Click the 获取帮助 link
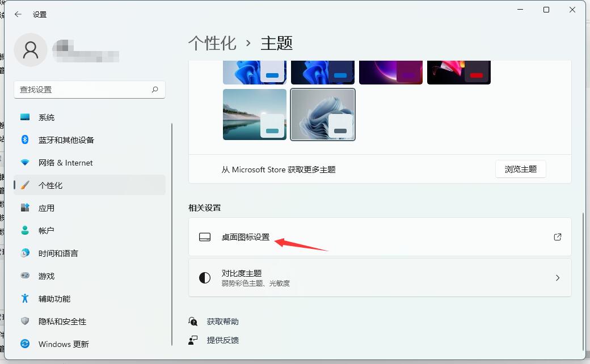Viewport: 590px width, 364px height. [x=223, y=321]
